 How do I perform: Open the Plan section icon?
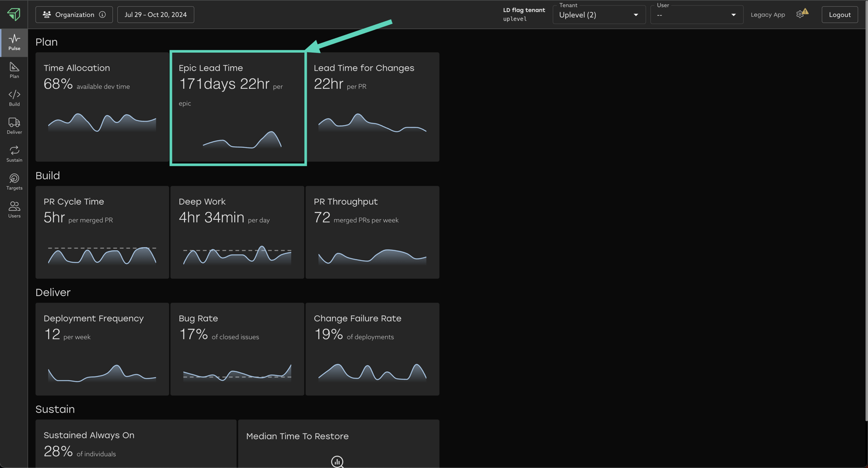[14, 70]
